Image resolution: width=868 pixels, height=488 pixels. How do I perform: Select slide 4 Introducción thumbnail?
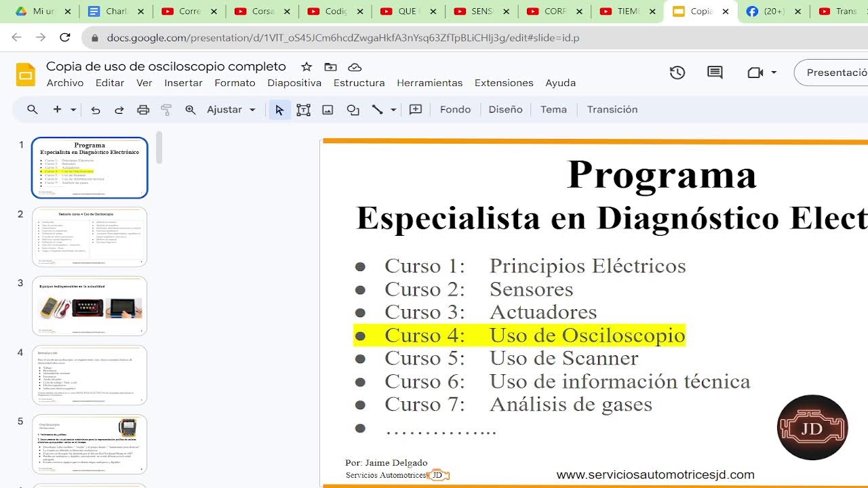click(x=90, y=375)
